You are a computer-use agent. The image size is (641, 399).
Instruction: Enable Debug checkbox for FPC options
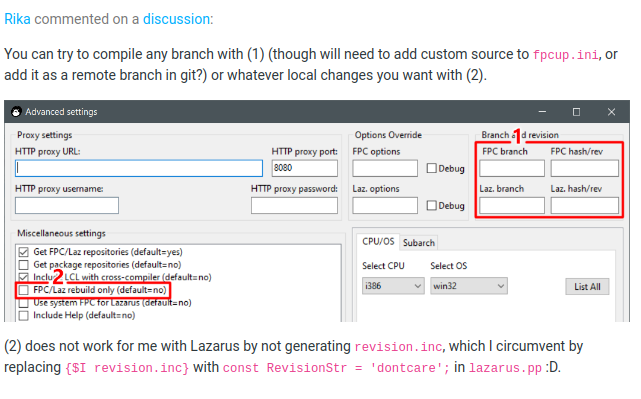pyautogui.click(x=432, y=168)
